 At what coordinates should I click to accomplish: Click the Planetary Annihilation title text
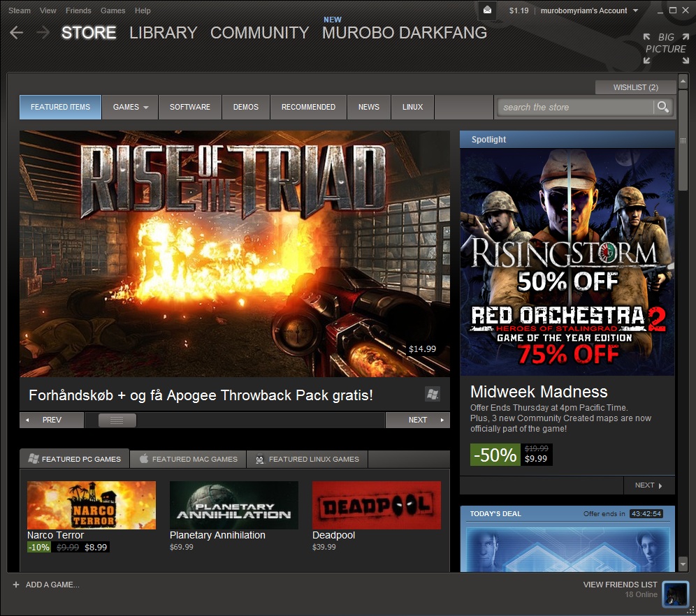[217, 535]
